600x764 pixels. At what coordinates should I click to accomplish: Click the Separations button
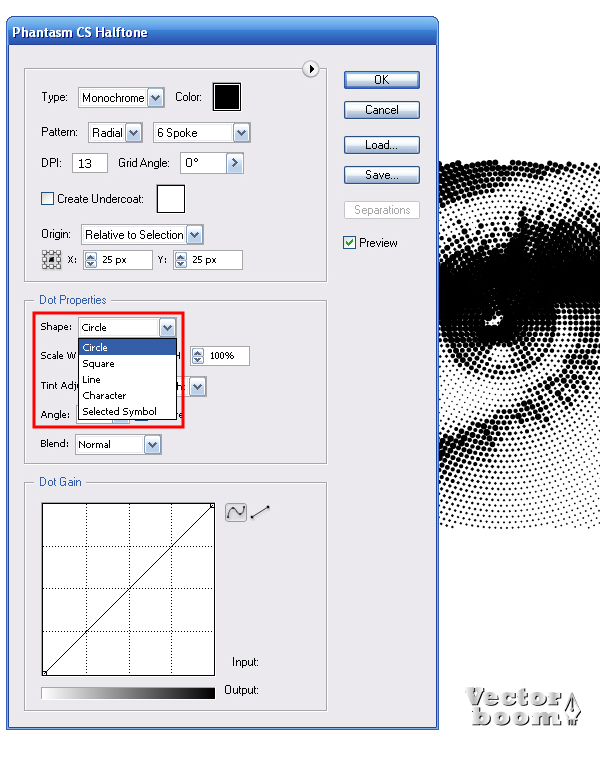[382, 210]
